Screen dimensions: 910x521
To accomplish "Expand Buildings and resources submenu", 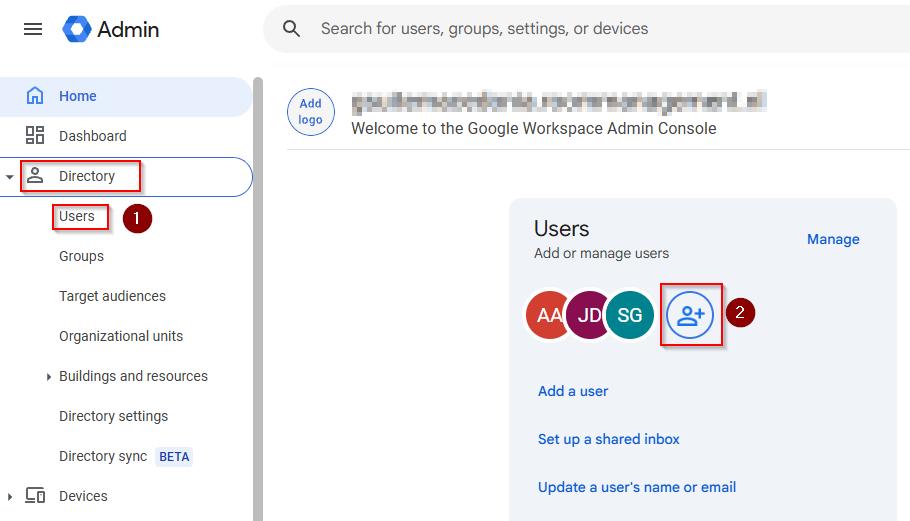I will coord(49,377).
